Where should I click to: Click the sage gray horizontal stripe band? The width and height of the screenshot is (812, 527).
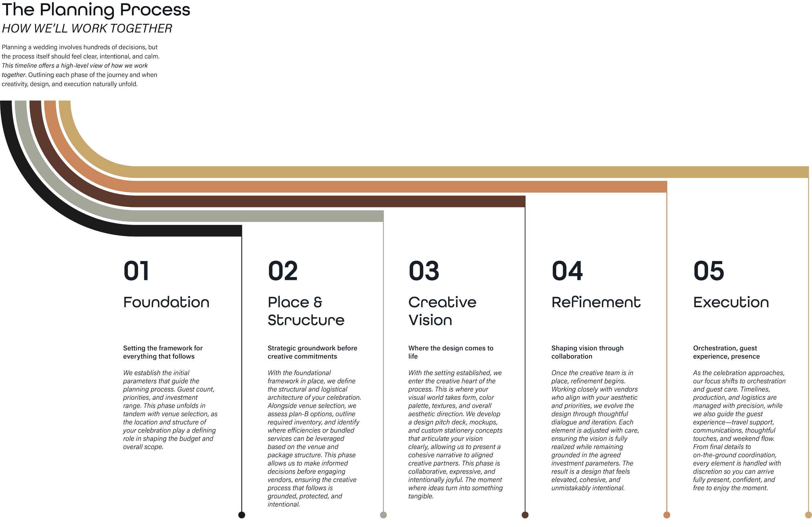256,216
